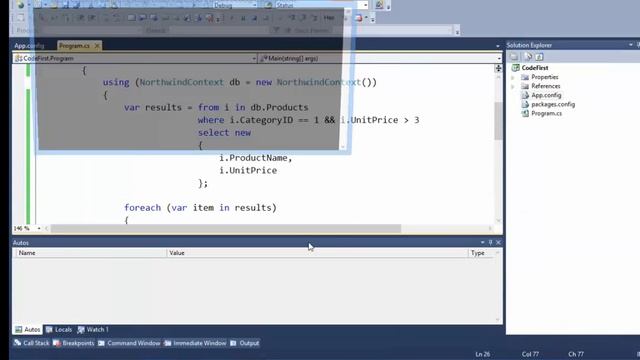Viewport: 640px width, 360px height.
Task: Click the Type column header in Autos
Action: pyautogui.click(x=482, y=253)
